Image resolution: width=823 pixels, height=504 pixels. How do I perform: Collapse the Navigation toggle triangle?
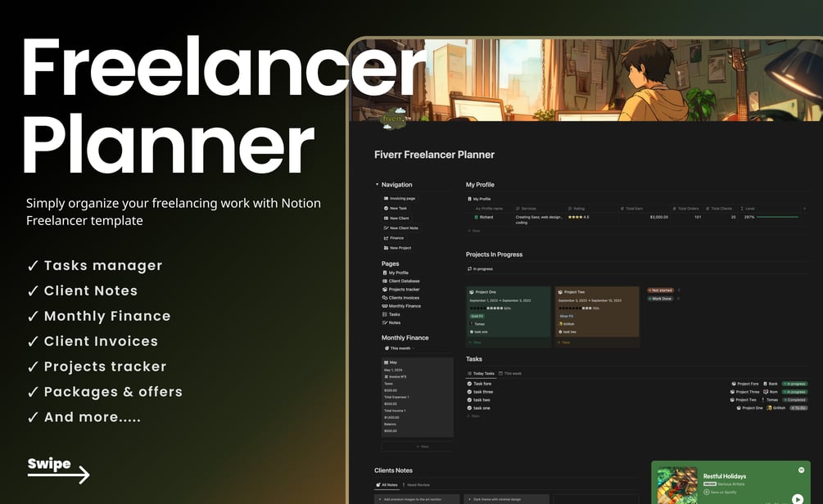[x=377, y=185]
